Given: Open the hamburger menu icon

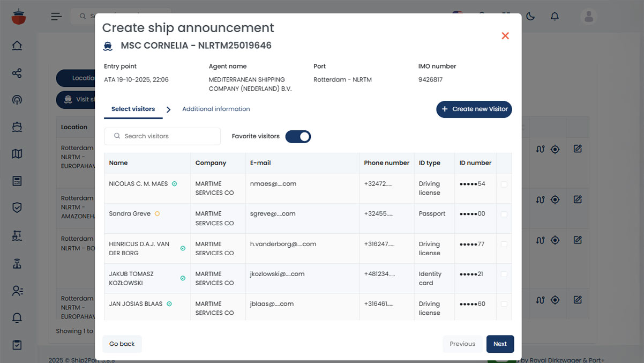Looking at the screenshot, I should tap(56, 17).
